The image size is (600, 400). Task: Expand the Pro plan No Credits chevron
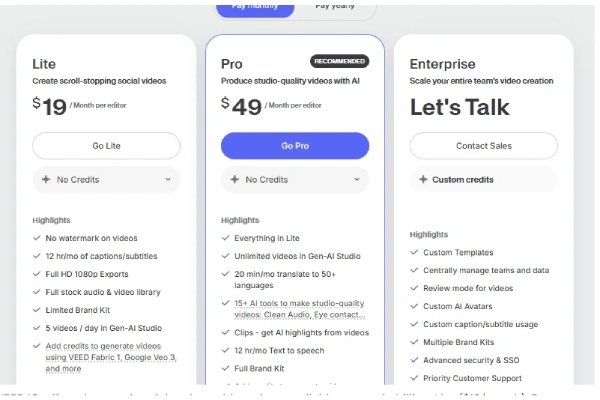click(357, 180)
